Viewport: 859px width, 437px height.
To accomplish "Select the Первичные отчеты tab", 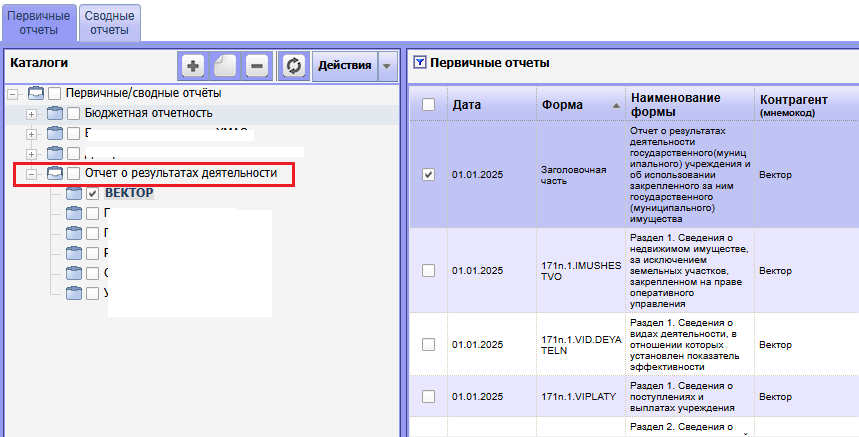I will click(x=39, y=22).
